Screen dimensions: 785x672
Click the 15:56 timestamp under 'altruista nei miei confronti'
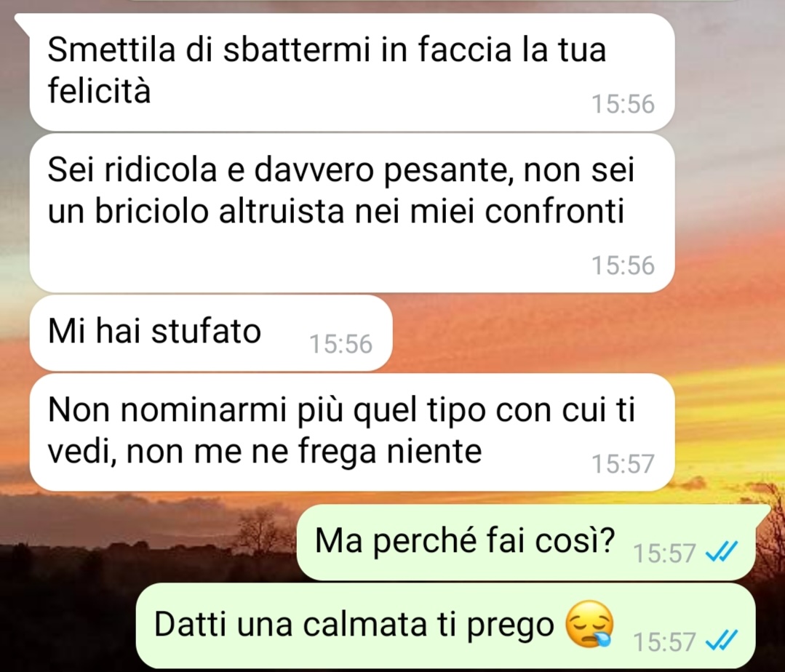click(x=623, y=265)
